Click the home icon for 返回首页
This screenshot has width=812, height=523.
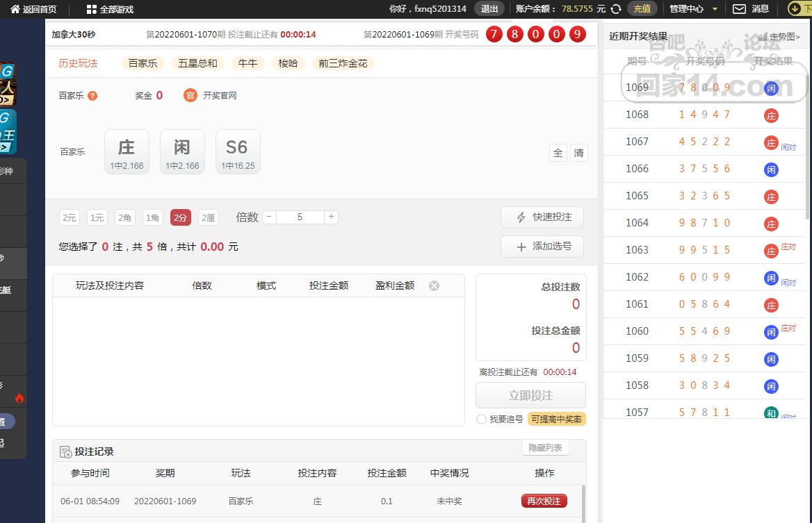click(15, 9)
